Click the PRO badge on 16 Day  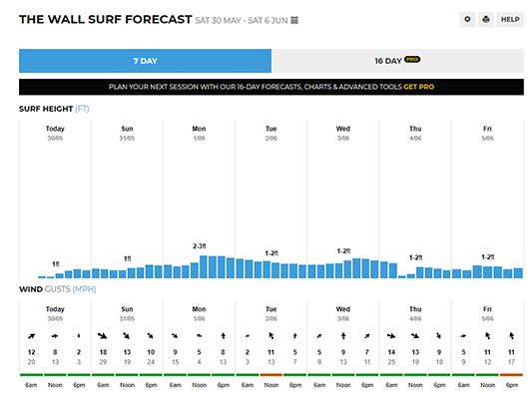click(412, 59)
